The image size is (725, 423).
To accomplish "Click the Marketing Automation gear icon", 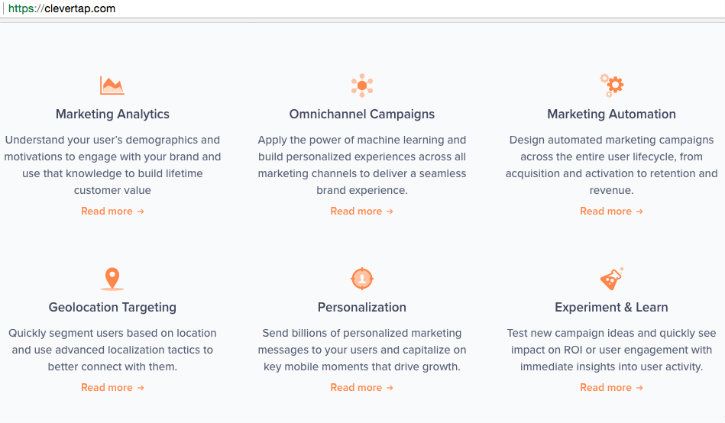I will 612,85.
